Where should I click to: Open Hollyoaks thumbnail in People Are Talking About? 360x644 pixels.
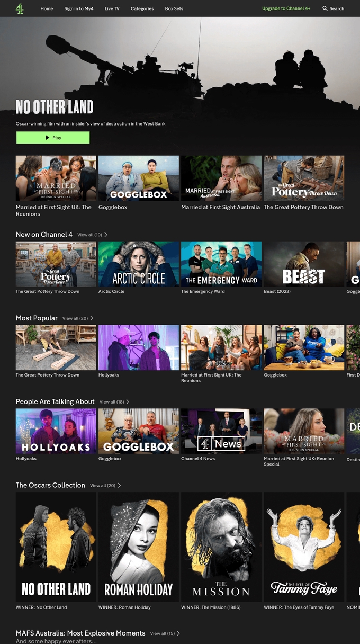[56, 432]
